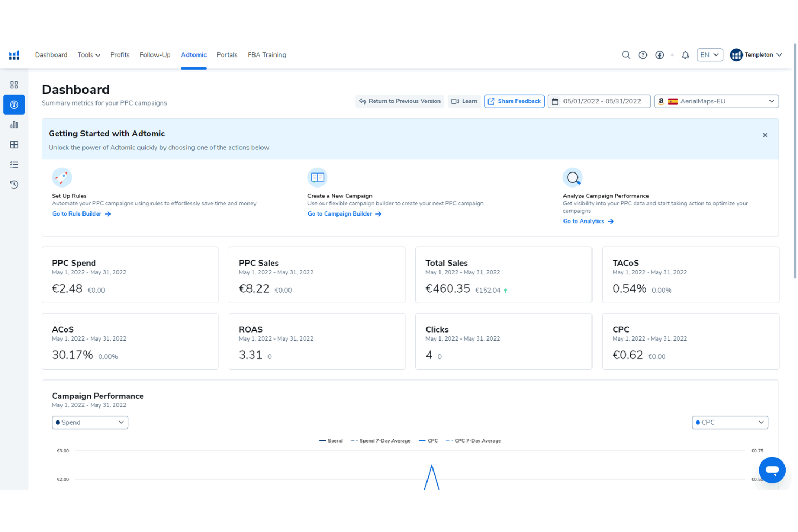Close the Getting Started with Adtomic banner

coord(765,135)
